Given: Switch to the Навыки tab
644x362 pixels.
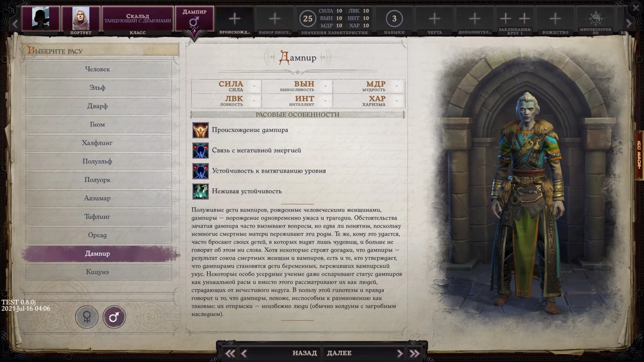Looking at the screenshot, I should coord(395,17).
